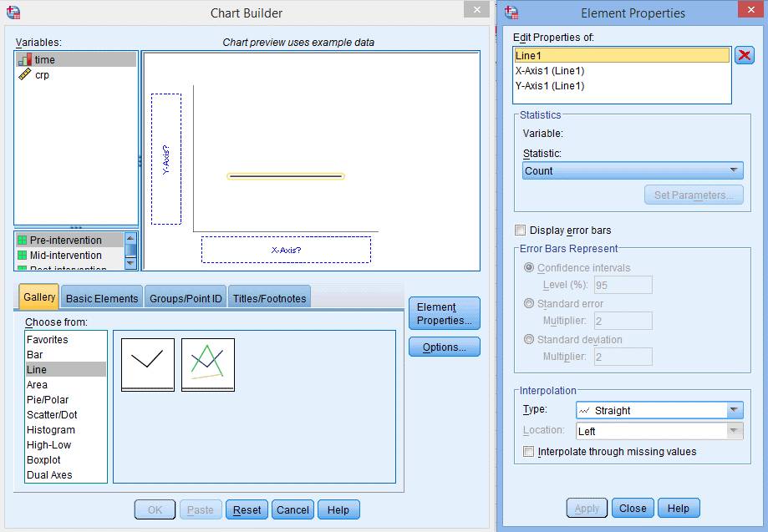Open the Groups/Point ID tab

[x=186, y=298]
